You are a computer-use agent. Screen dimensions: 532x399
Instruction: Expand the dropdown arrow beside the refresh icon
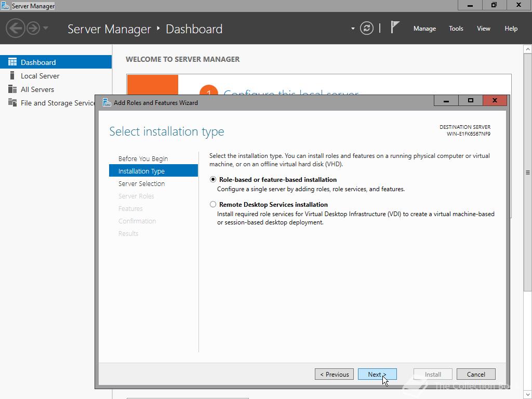click(x=353, y=29)
